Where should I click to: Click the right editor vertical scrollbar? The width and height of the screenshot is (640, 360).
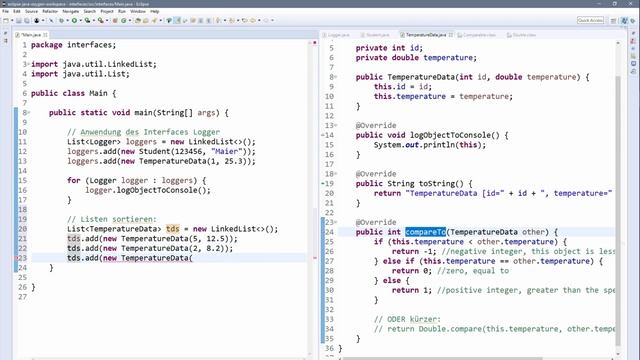(618, 210)
